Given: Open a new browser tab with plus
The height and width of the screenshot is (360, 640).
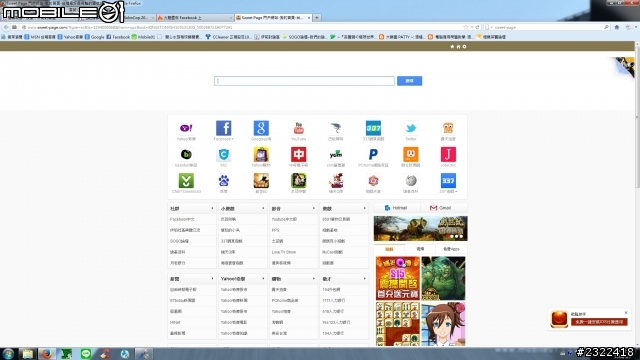Looking at the screenshot, I should click(x=317, y=18).
